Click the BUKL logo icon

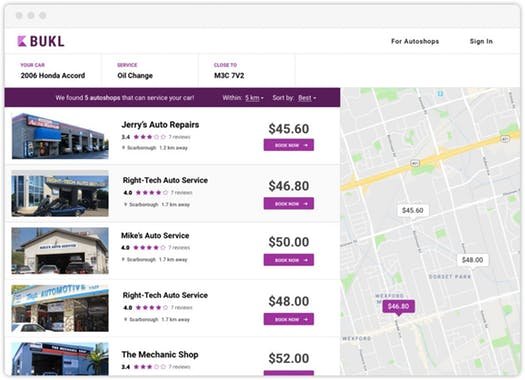(x=22, y=41)
